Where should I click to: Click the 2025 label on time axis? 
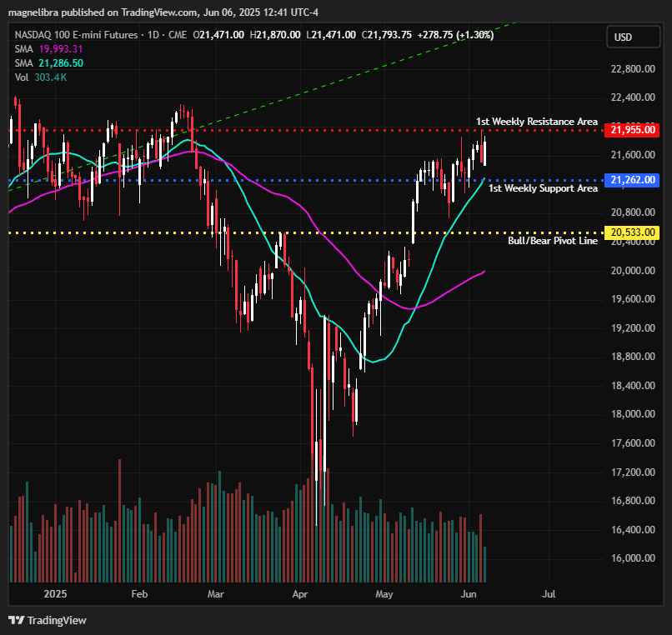(55, 594)
